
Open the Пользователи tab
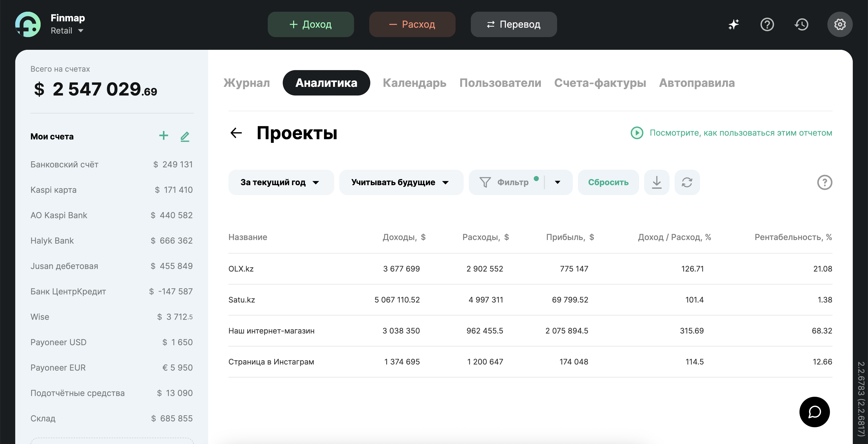pos(500,83)
